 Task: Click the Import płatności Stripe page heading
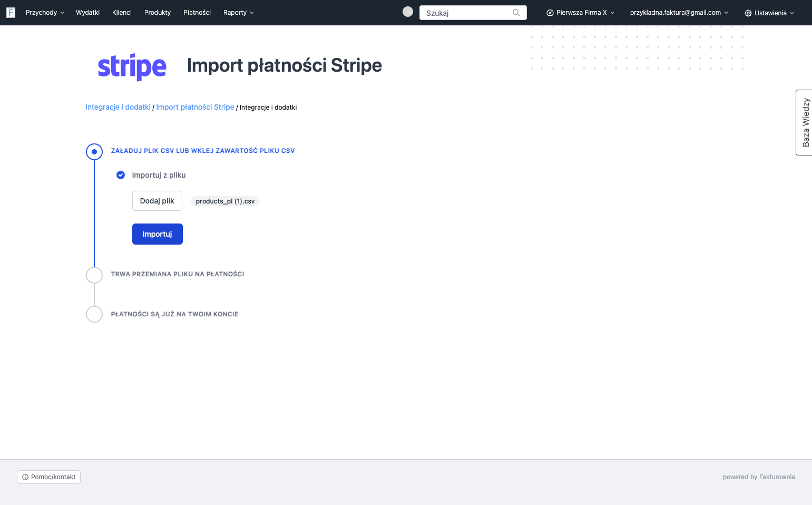[x=285, y=65]
